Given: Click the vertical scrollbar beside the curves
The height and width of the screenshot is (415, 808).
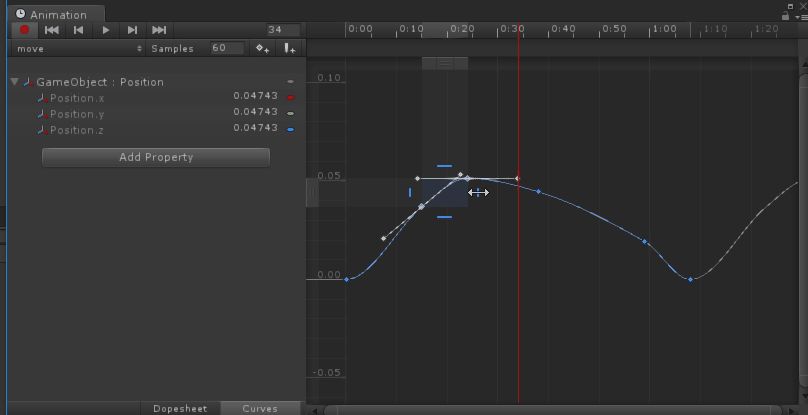Looking at the screenshot, I should [x=803, y=229].
